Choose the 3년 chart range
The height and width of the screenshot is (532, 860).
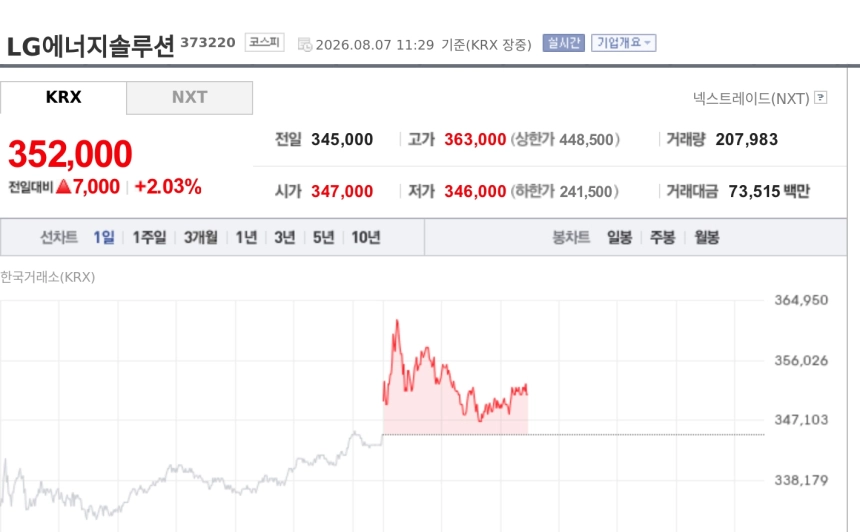point(285,237)
